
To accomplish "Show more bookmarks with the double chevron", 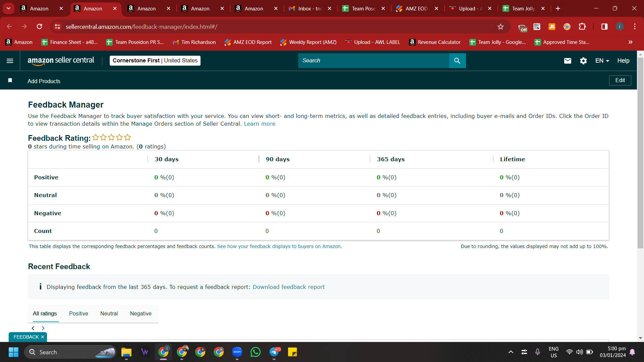I will (x=631, y=42).
